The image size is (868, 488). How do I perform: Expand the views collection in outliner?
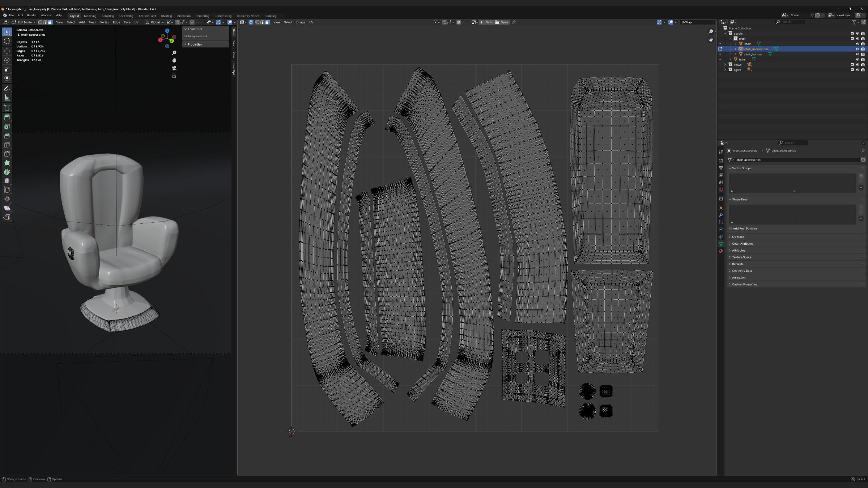(725, 65)
